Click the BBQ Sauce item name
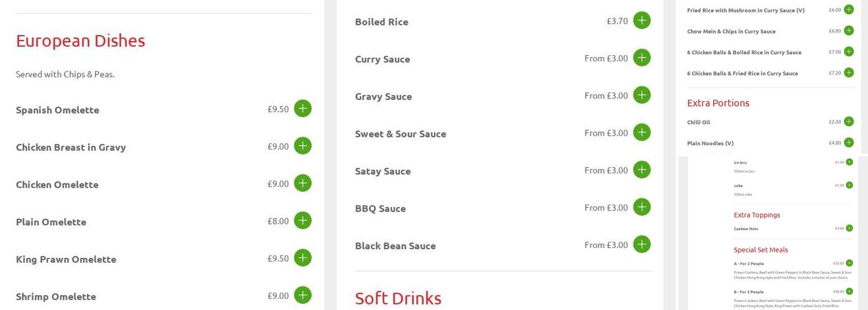Image resolution: width=868 pixels, height=310 pixels. (x=380, y=208)
